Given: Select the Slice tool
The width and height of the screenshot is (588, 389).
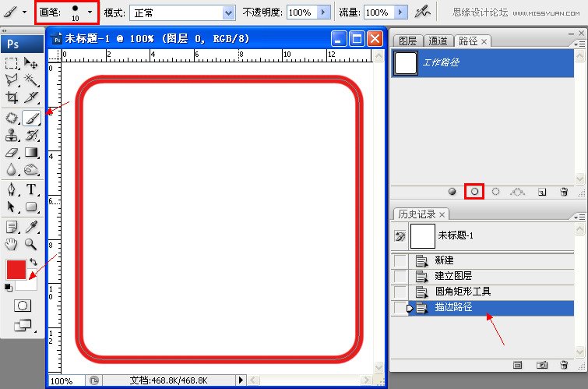Looking at the screenshot, I should [x=31, y=97].
